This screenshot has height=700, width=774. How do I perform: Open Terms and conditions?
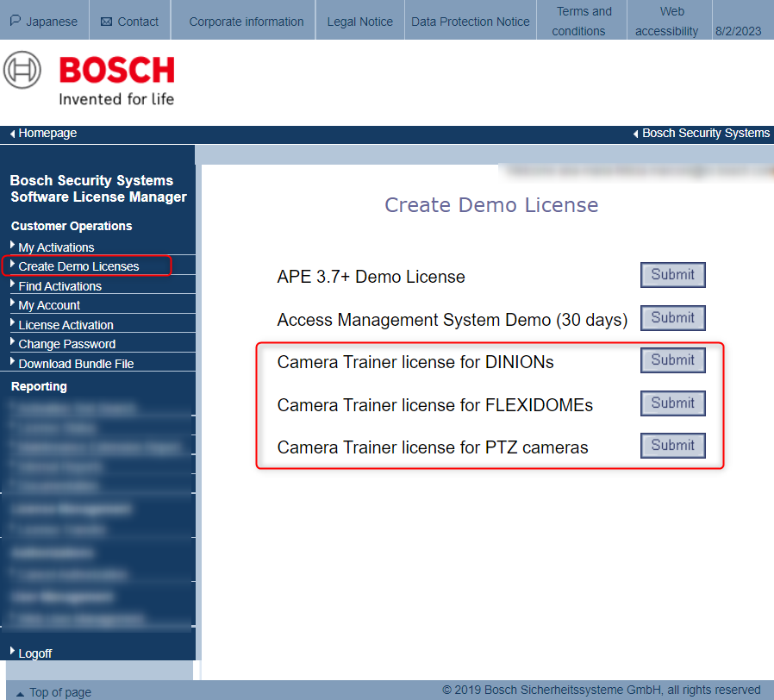(x=583, y=22)
